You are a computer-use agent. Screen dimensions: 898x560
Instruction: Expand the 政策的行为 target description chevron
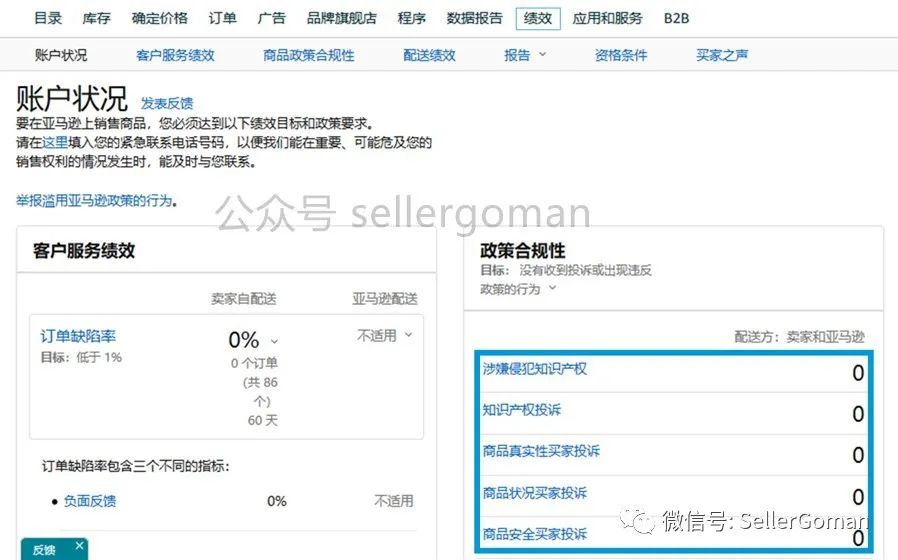click(553, 289)
